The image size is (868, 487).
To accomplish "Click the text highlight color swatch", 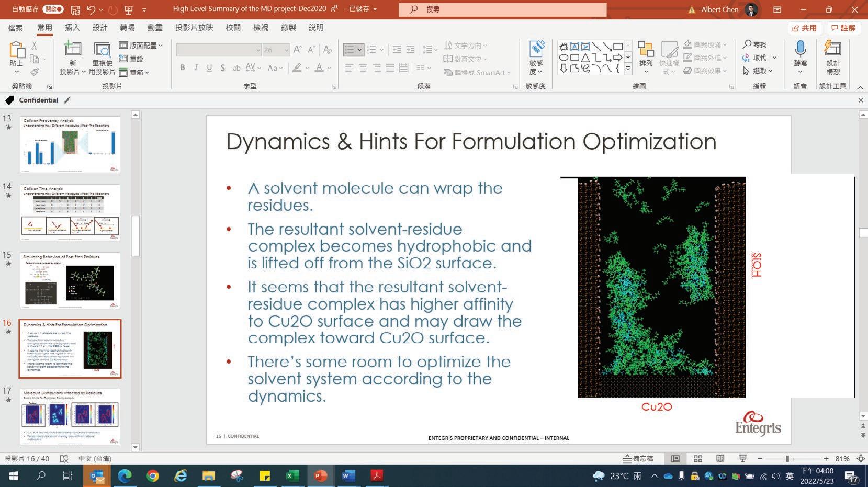I will [x=297, y=67].
